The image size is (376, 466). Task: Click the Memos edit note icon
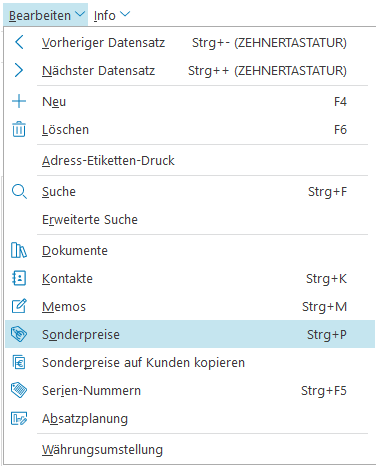(x=19, y=306)
